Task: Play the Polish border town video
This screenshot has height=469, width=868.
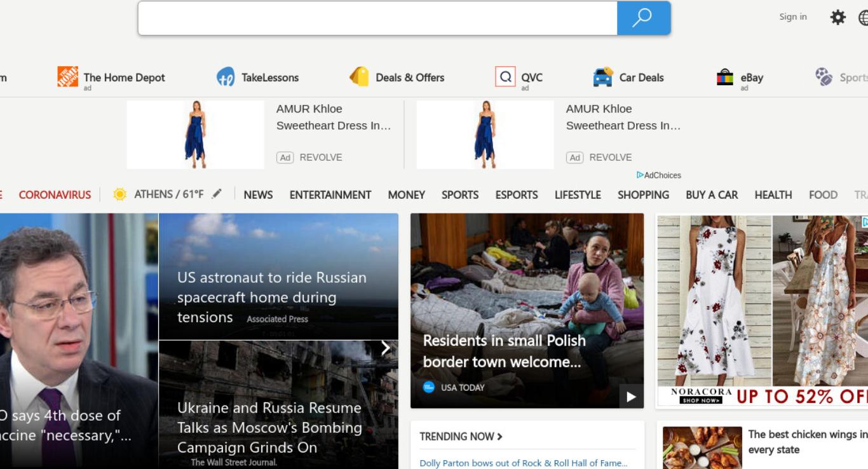Action: (631, 397)
